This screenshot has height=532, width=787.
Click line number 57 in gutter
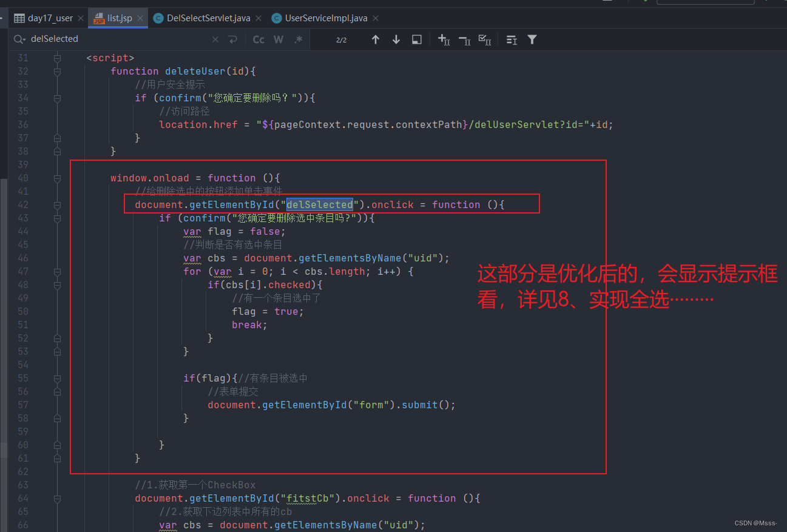[x=22, y=405]
